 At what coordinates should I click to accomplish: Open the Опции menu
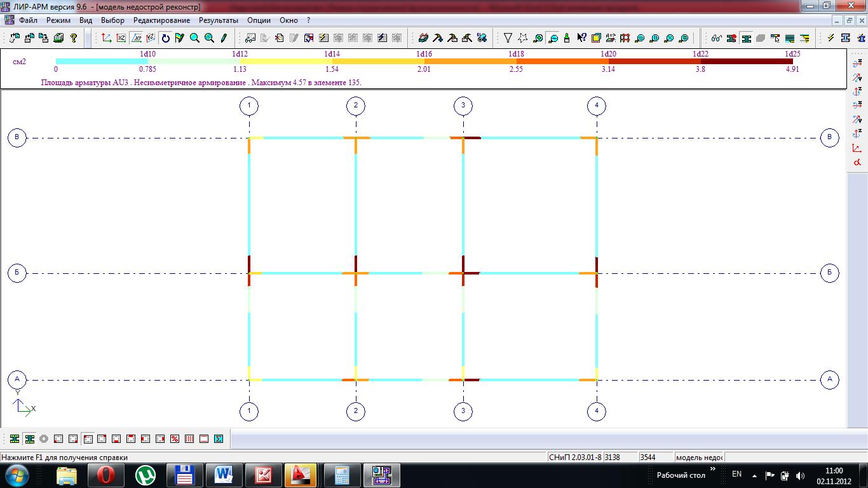259,20
